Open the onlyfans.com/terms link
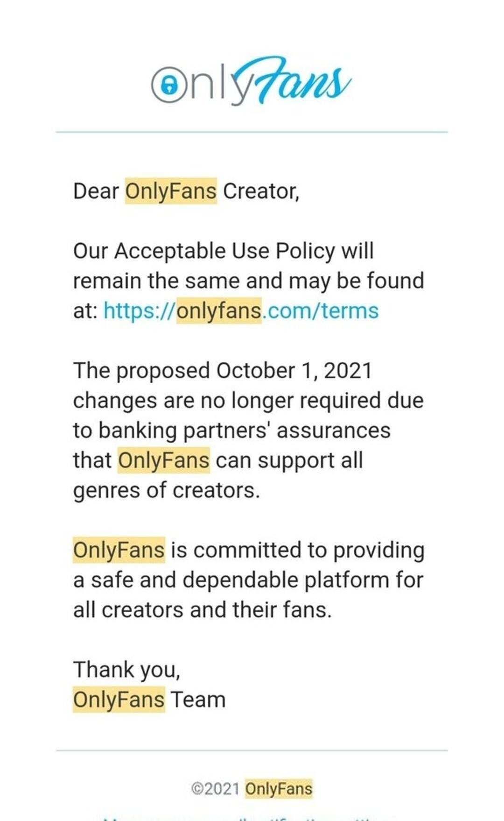Screen dimensions: 504x821 click(241, 311)
